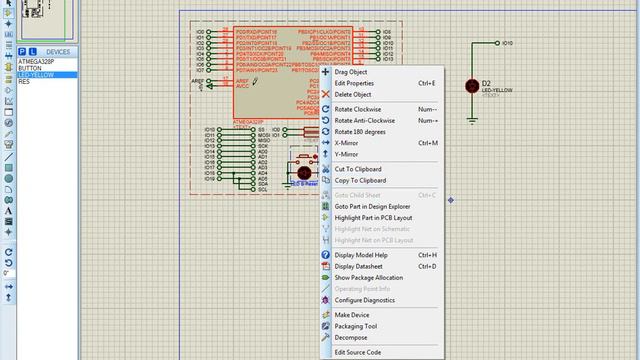Click the rotate clockwise toolbar arrow

[8, 252]
